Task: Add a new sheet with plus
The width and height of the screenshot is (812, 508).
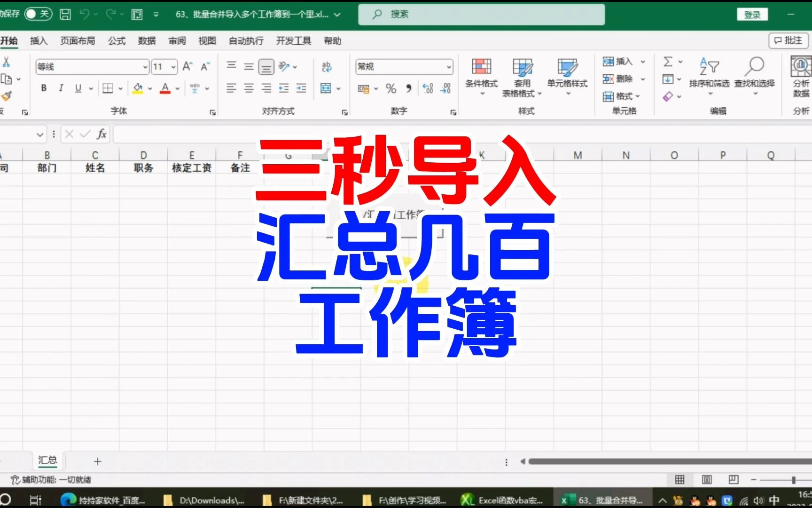Action: tap(98, 461)
